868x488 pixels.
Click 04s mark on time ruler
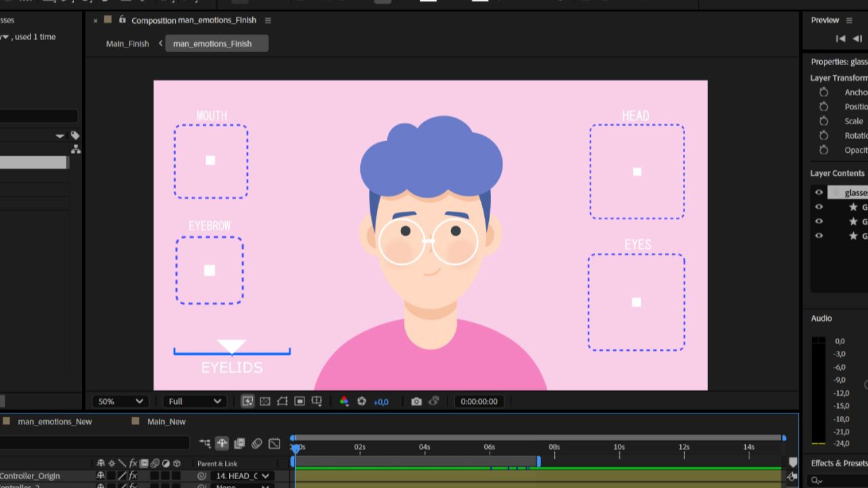(x=425, y=447)
